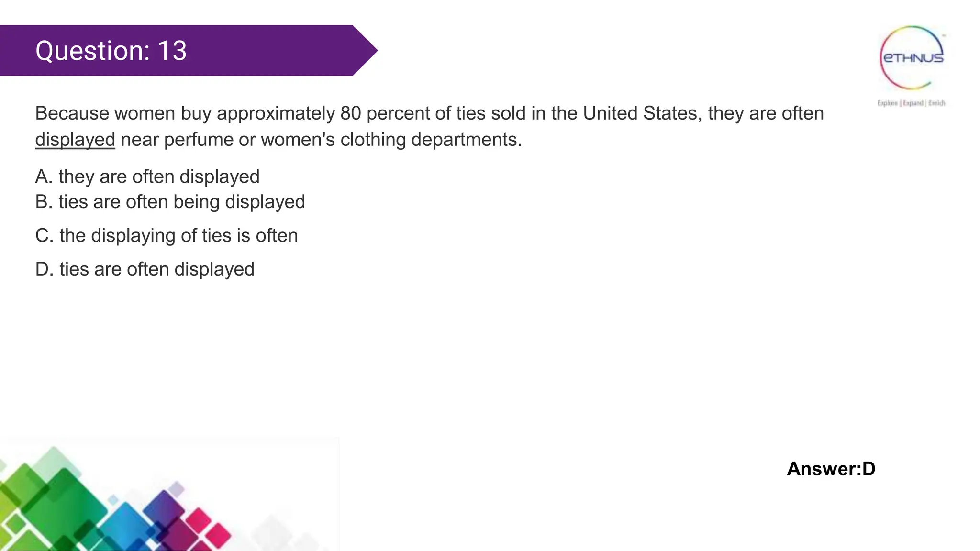Click the words United States in the question
The width and height of the screenshot is (980, 551).
[642, 113]
